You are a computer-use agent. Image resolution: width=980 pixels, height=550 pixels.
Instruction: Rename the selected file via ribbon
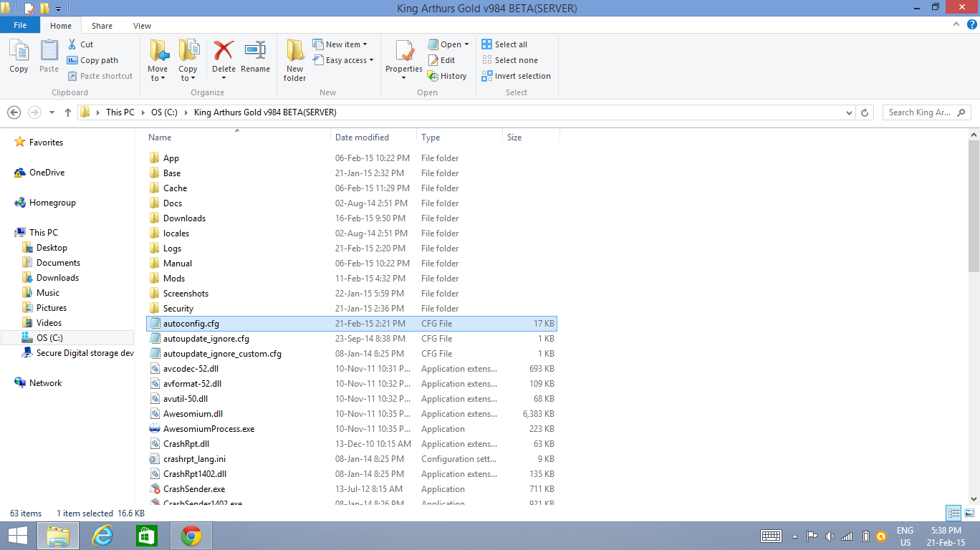pos(255,57)
